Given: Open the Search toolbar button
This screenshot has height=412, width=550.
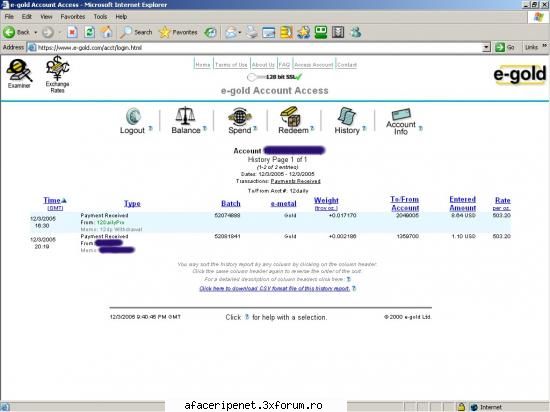Looking at the screenshot, I should click(x=136, y=32).
